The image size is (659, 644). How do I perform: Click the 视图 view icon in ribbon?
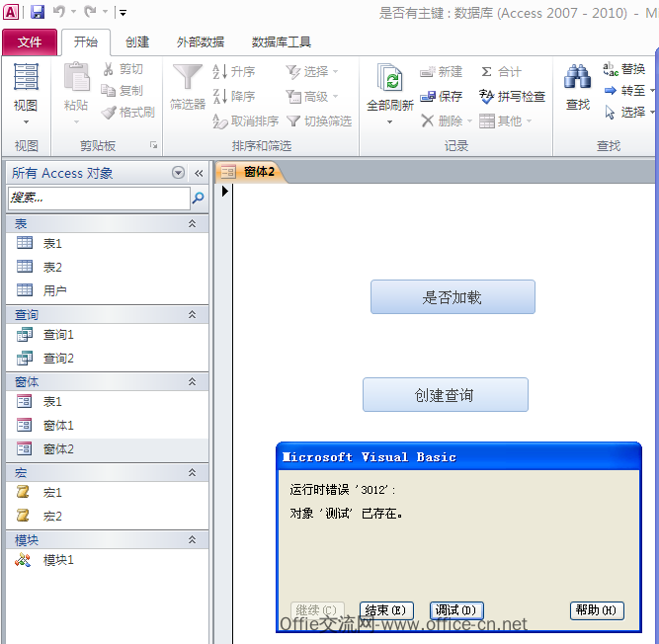[26, 77]
